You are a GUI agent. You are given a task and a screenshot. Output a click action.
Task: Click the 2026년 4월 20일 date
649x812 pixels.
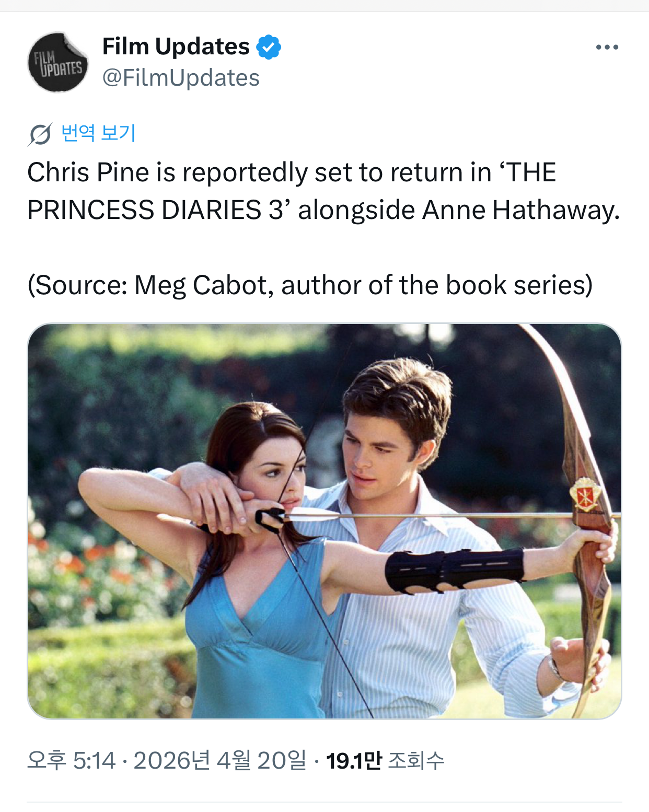point(220,760)
